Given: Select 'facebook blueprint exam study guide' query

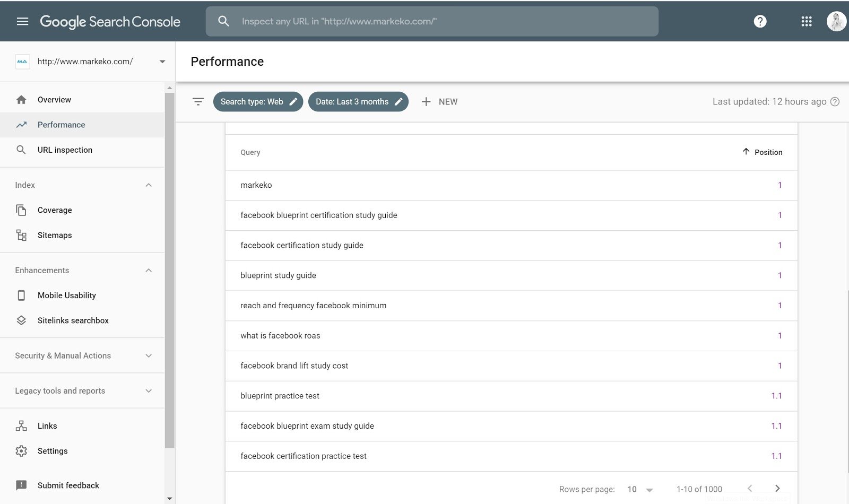Looking at the screenshot, I should point(511,426).
